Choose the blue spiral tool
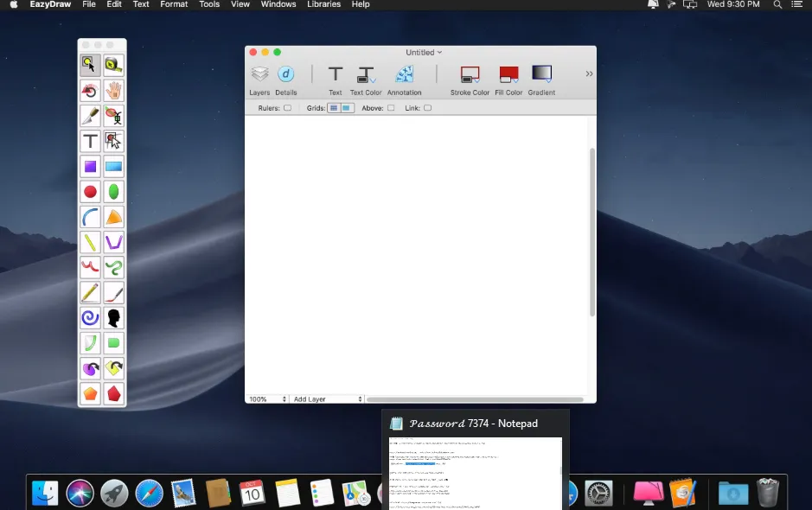The image size is (812, 510). [x=90, y=318]
